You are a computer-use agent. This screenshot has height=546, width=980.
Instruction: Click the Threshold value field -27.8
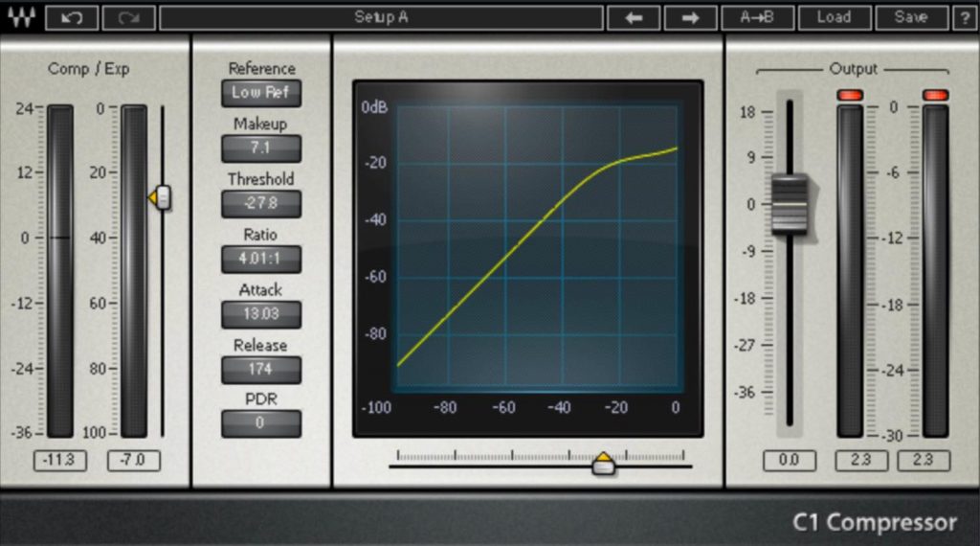click(x=261, y=204)
